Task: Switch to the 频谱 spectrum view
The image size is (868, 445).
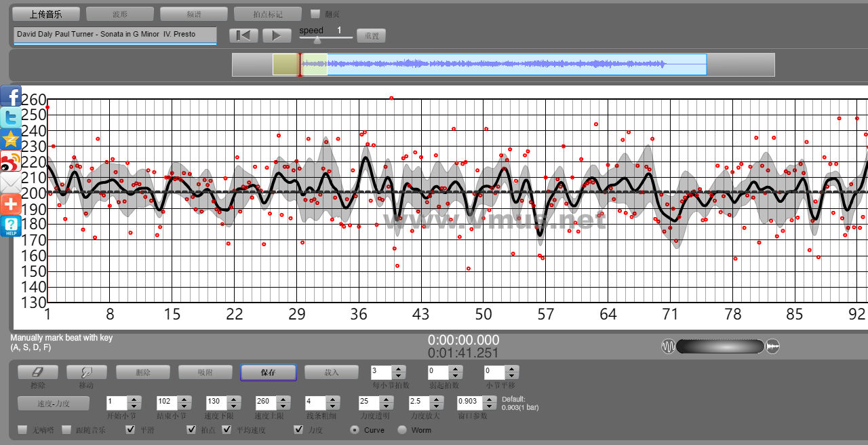Action: [194, 14]
